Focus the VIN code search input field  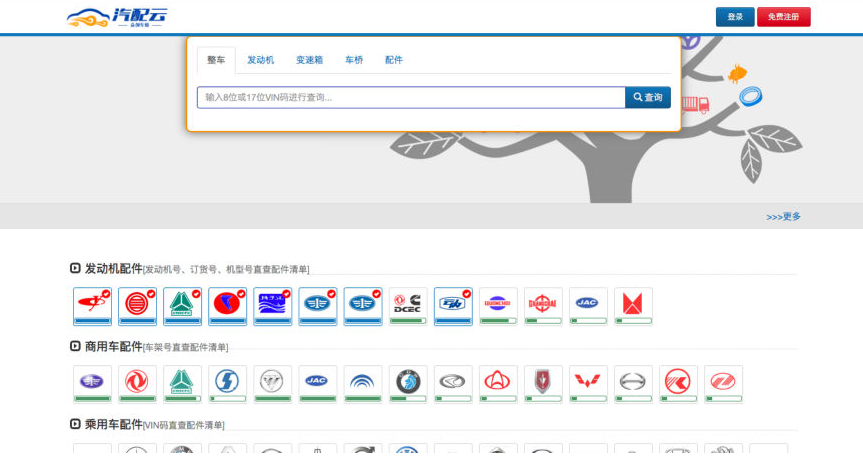point(410,97)
